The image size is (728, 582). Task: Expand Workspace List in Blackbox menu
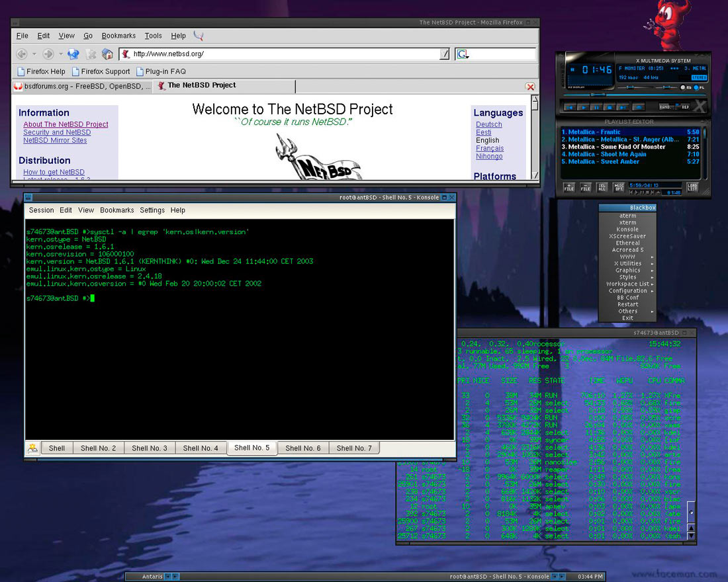[627, 284]
